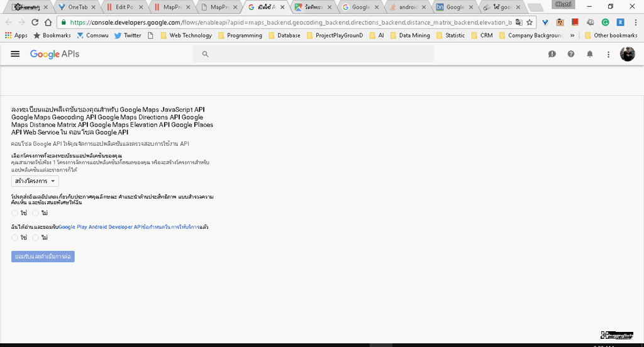Open the help question mark icon
The width and height of the screenshot is (644, 347).
coord(571,54)
